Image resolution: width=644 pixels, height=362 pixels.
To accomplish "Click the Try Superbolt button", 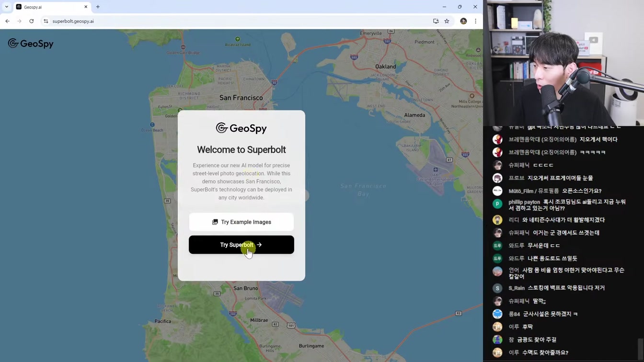I will (241, 245).
